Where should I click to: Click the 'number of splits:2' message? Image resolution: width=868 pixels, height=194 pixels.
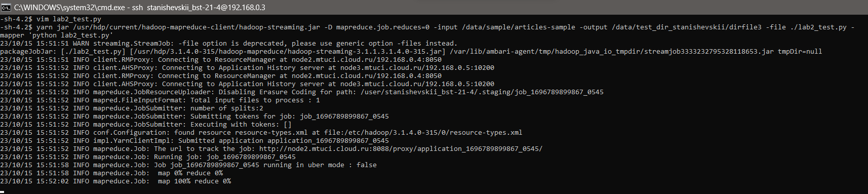click(x=226, y=108)
